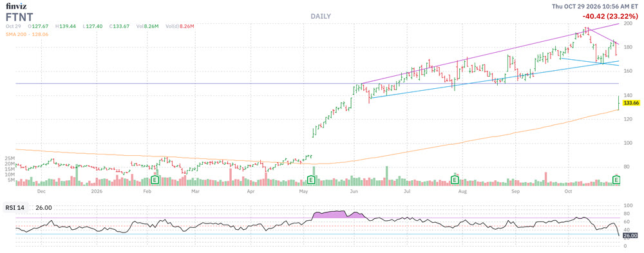Click the red -40.42 (23.22%) change text

[x=609, y=16]
